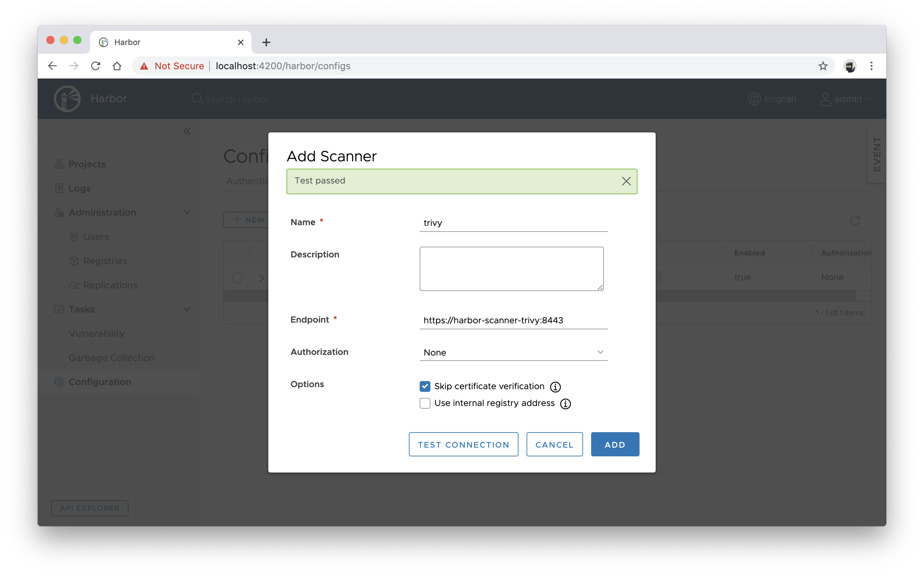This screenshot has height=576, width=924.
Task: Check the existing enabled scanner checkbox
Action: [238, 277]
